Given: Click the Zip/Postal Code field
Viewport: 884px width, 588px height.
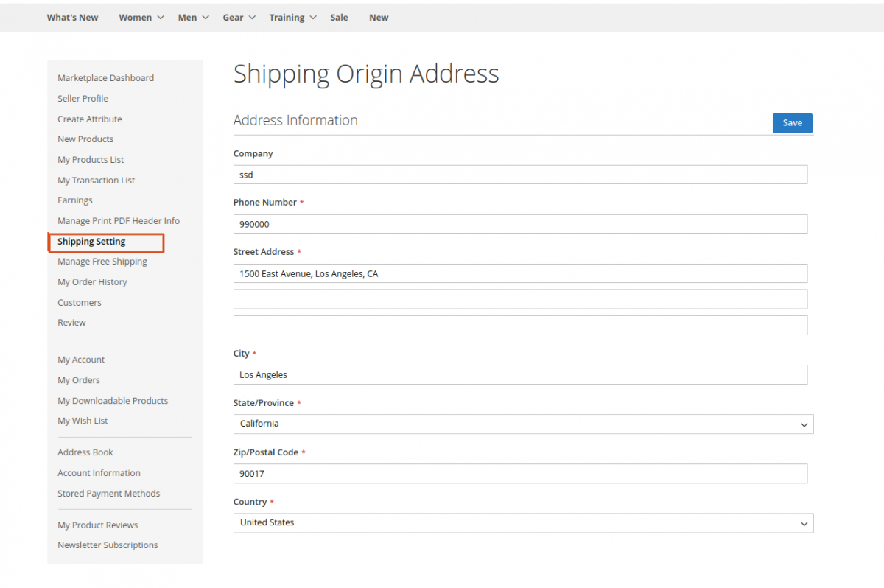Looking at the screenshot, I should 520,473.
